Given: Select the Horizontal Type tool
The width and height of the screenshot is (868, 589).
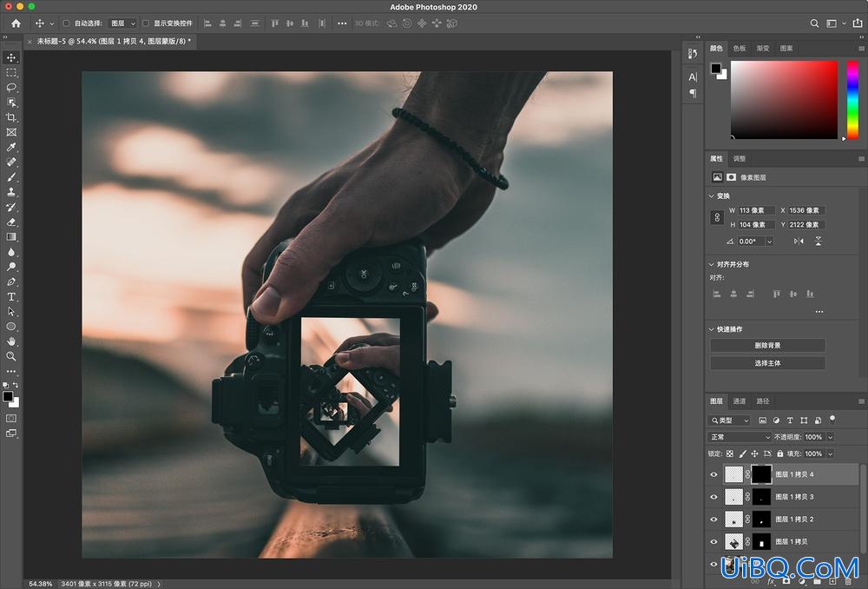Looking at the screenshot, I should click(x=11, y=297).
